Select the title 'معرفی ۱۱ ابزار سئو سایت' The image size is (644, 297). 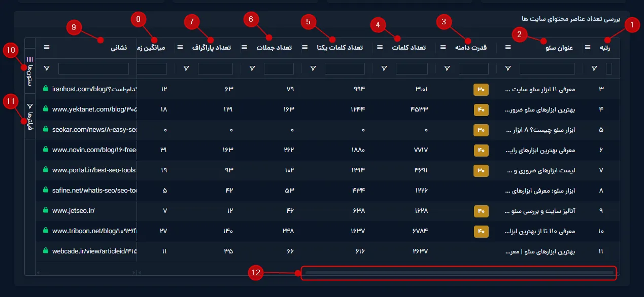[541, 89]
